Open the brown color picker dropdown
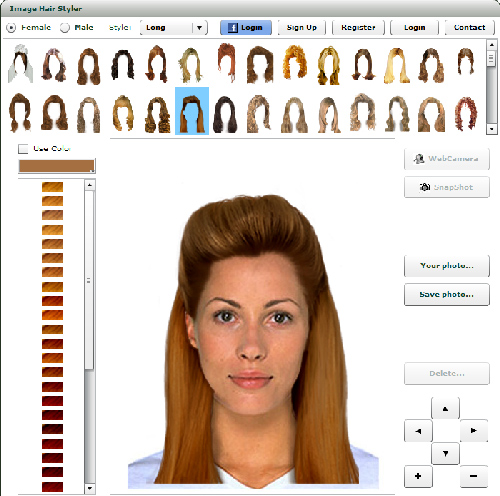500x496 pixels. click(x=57, y=166)
